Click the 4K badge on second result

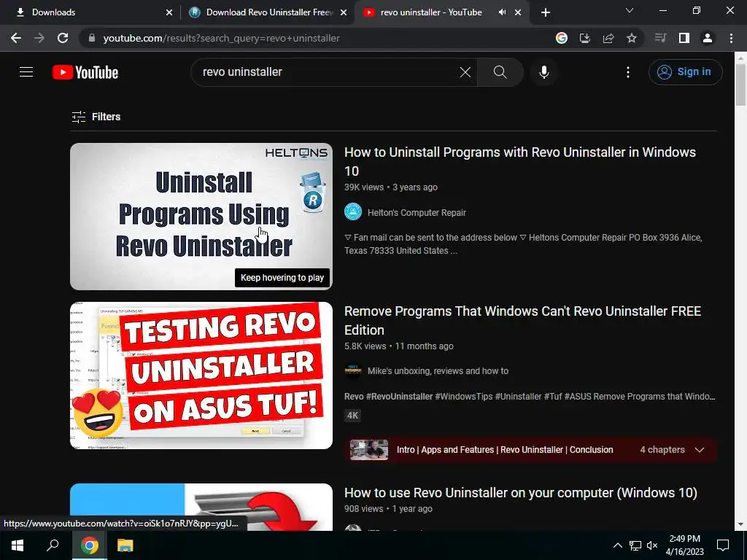(x=352, y=415)
